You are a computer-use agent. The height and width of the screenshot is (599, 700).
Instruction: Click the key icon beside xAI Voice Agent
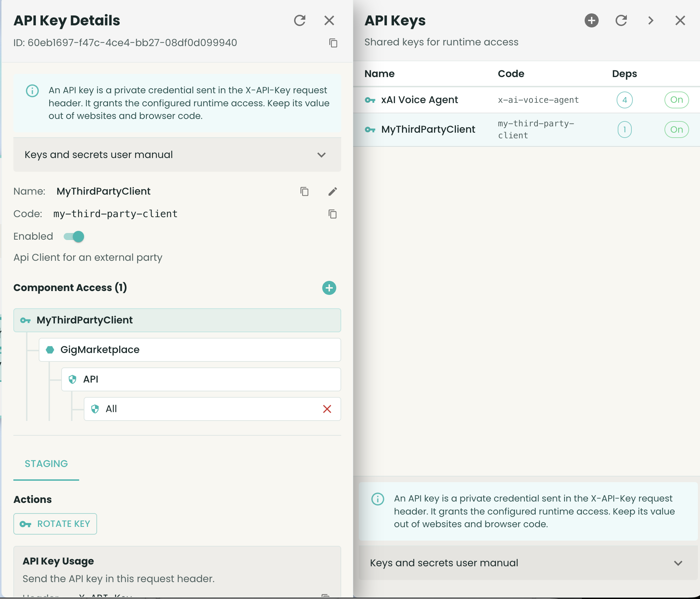pos(370,100)
